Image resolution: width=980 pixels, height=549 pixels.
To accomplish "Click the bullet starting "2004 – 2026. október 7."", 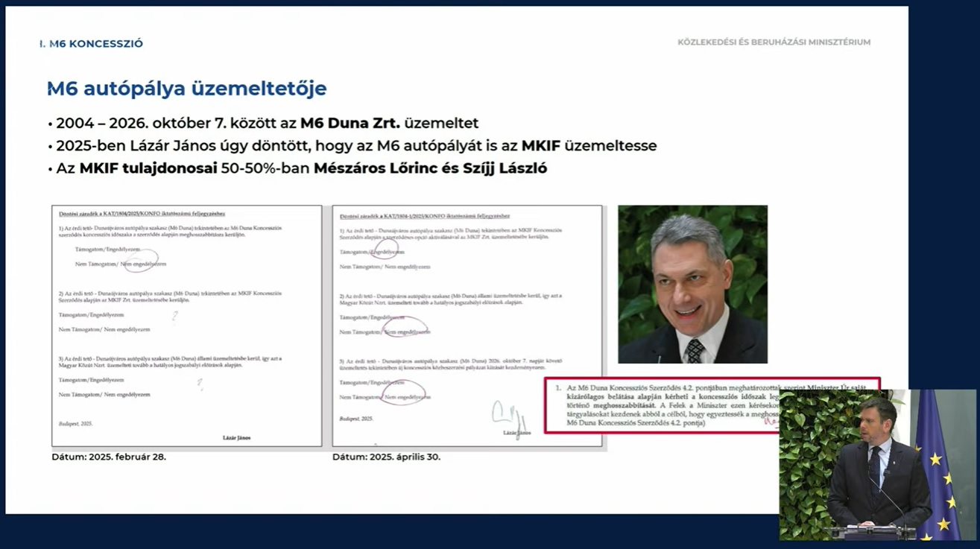I will click(x=263, y=123).
